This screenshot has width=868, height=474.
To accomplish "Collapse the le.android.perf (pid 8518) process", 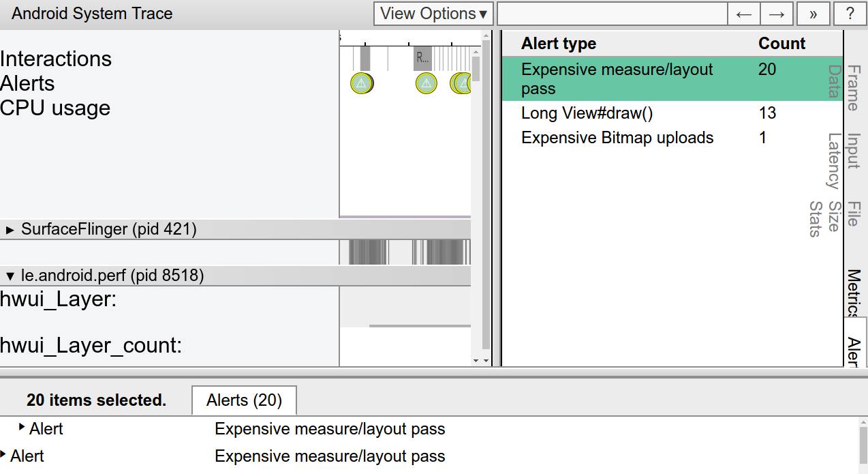I will coord(10,276).
